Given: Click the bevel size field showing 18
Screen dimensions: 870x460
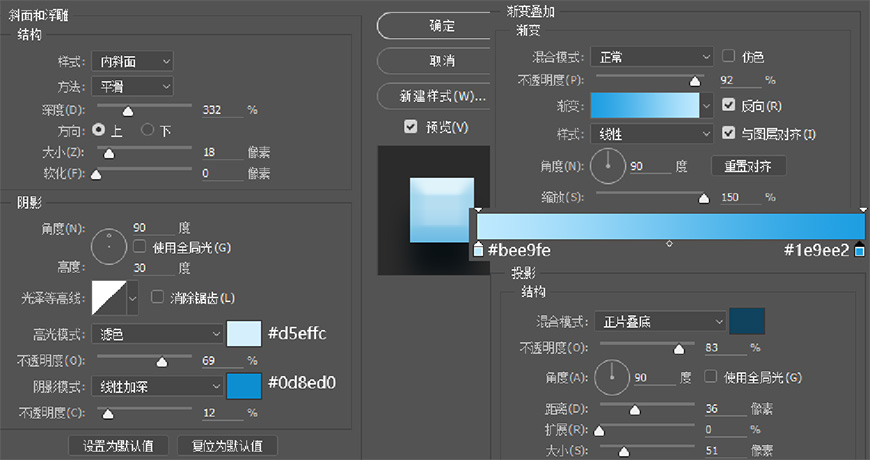Looking at the screenshot, I should pyautogui.click(x=222, y=152).
